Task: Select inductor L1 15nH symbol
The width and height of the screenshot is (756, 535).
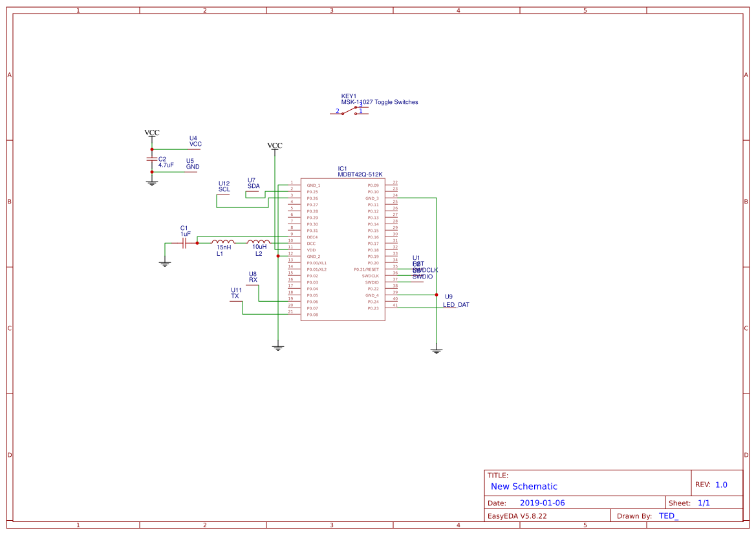Action: [222, 243]
